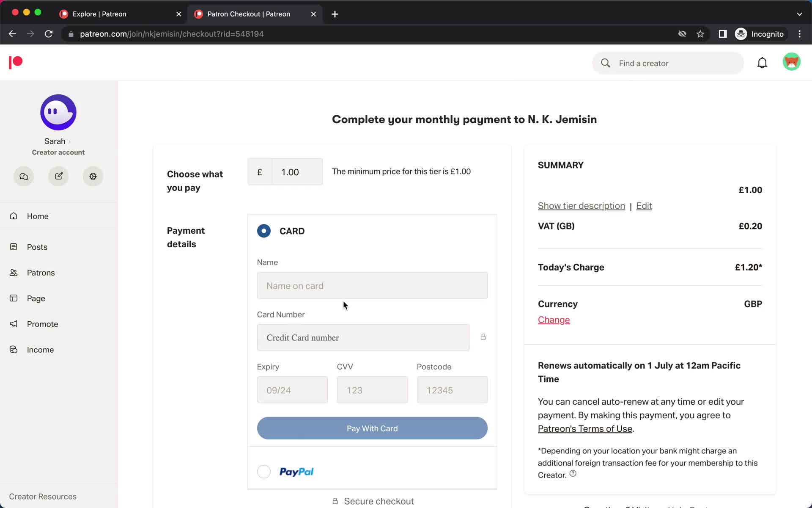Image resolution: width=812 pixels, height=508 pixels.
Task: Select the CARD payment radio button
Action: pyautogui.click(x=264, y=231)
